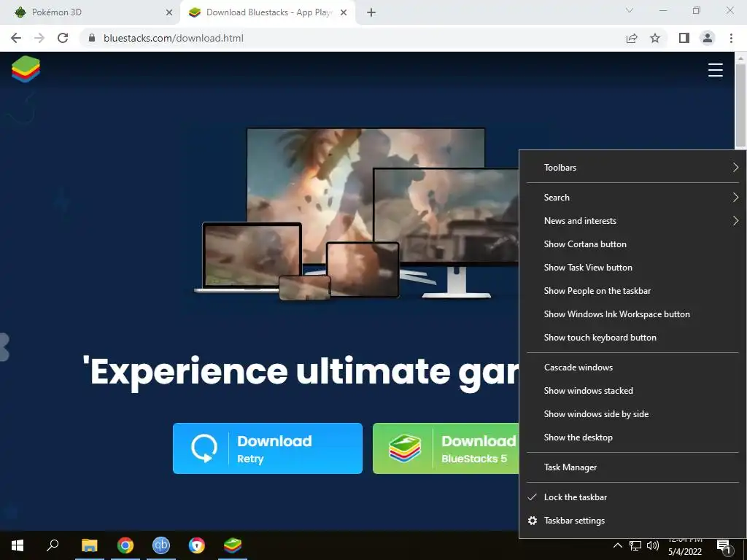Open the hamburger menu on BlueStacks page
747x560 pixels.
[x=715, y=70]
